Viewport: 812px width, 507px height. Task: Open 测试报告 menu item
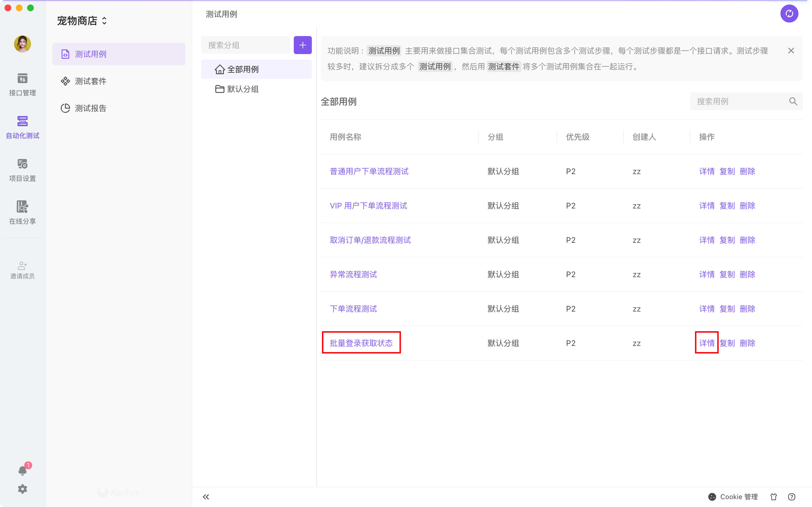pos(90,108)
